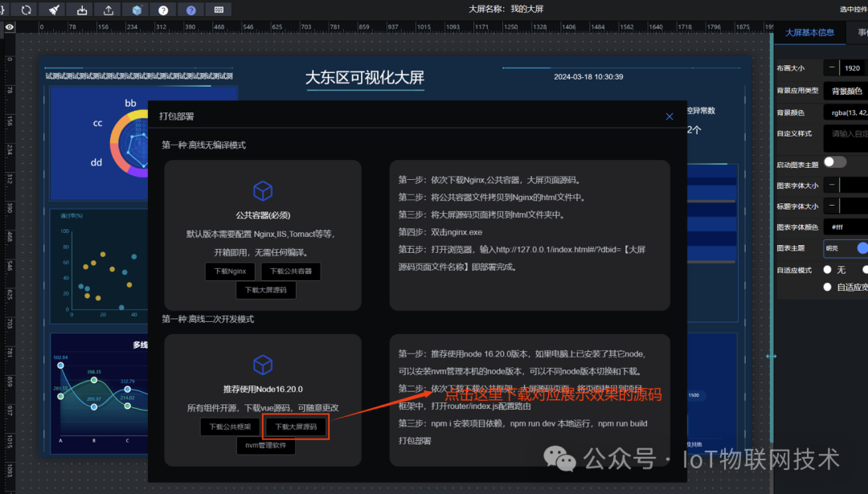Image resolution: width=868 pixels, height=494 pixels.
Task: Open the keyboard shortcuts icon in toolbar
Action: (219, 9)
